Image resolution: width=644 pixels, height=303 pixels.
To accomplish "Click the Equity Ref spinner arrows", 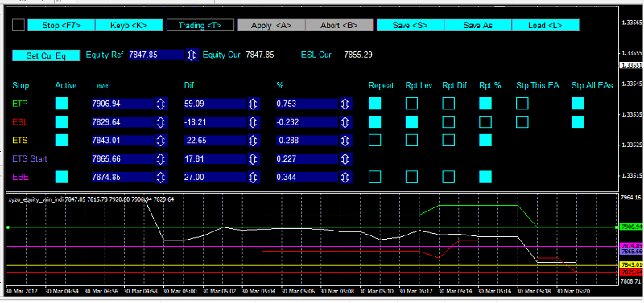I will click(x=192, y=55).
